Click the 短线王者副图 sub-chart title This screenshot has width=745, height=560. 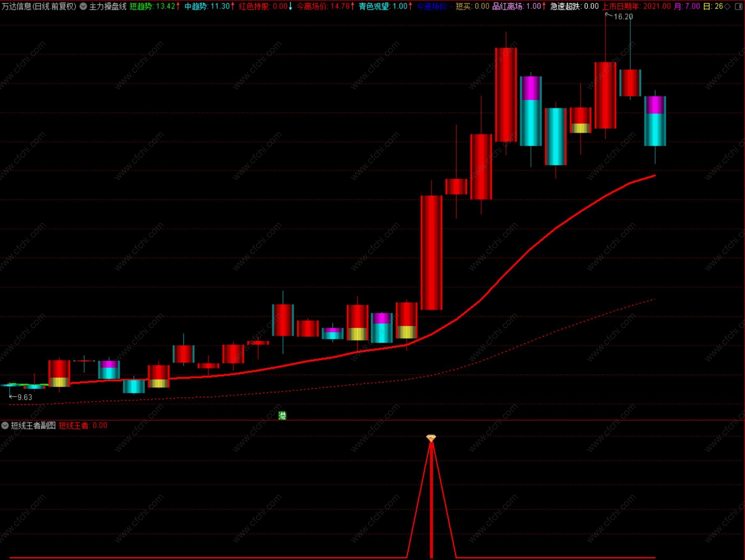coord(33,425)
